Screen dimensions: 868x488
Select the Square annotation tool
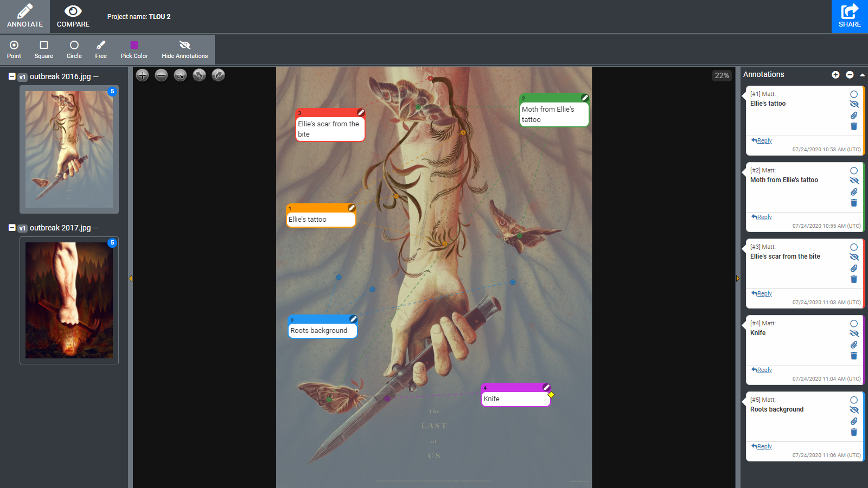click(x=44, y=49)
